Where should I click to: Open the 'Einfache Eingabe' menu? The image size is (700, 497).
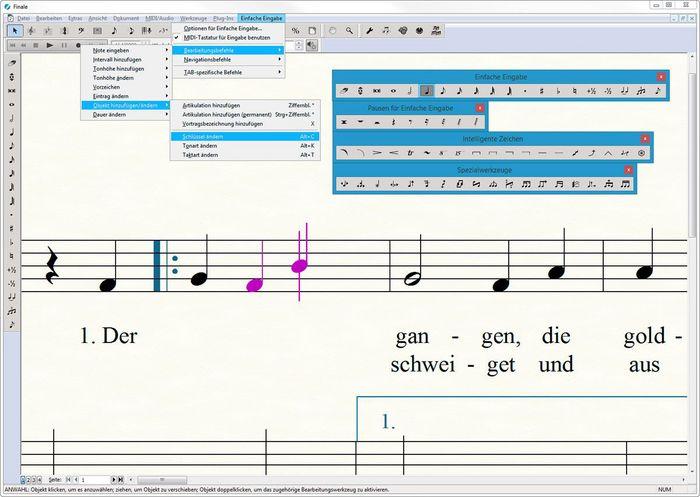click(x=261, y=18)
